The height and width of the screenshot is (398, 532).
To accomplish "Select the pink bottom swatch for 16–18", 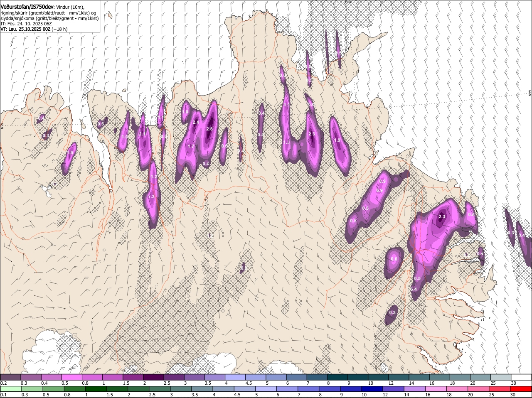I will (x=436, y=389).
